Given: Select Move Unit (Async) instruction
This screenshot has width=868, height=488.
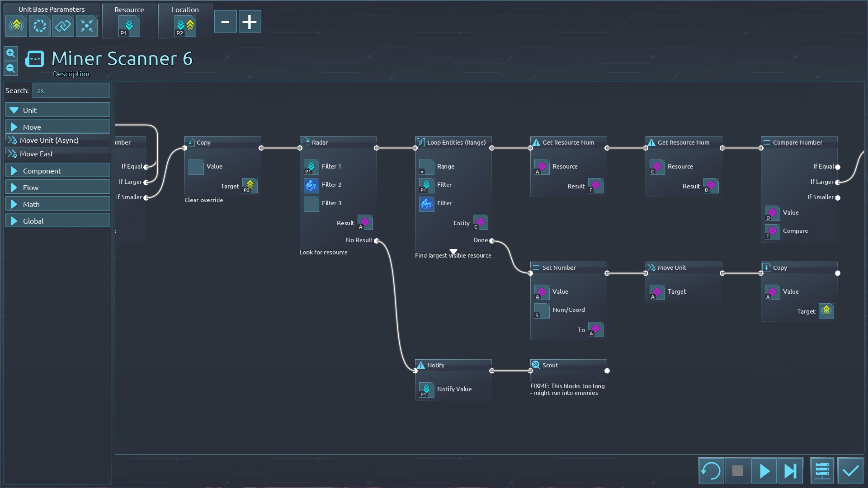Looking at the screenshot, I should (x=49, y=140).
